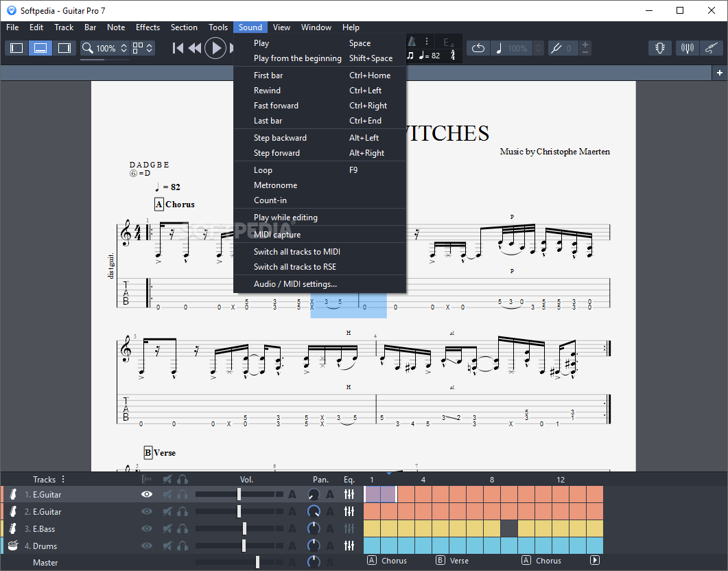Image resolution: width=728 pixels, height=571 pixels.
Task: Open the Tracks three-dot options menu
Action: (x=63, y=479)
